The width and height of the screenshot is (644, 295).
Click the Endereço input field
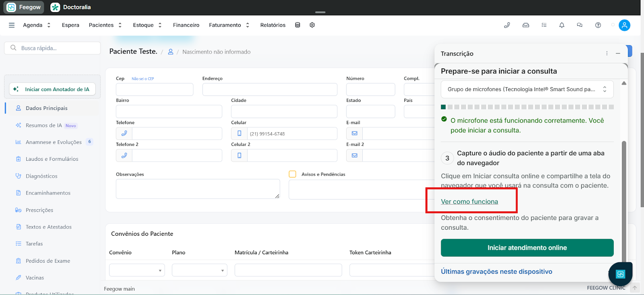(270, 89)
